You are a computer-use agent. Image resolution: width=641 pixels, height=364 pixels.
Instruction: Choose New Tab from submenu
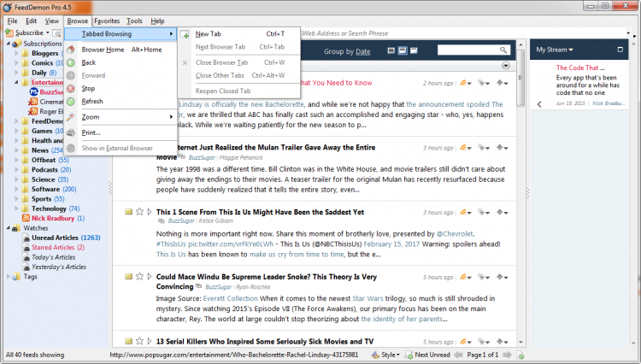pyautogui.click(x=239, y=34)
